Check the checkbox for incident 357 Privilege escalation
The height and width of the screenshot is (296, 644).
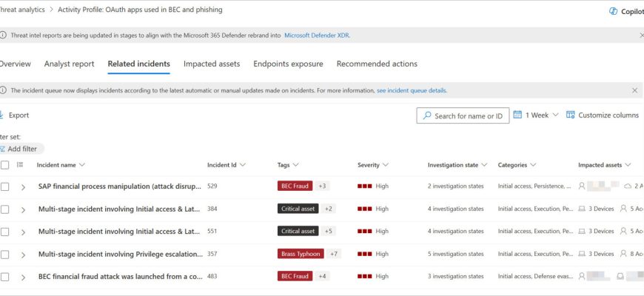4,255
